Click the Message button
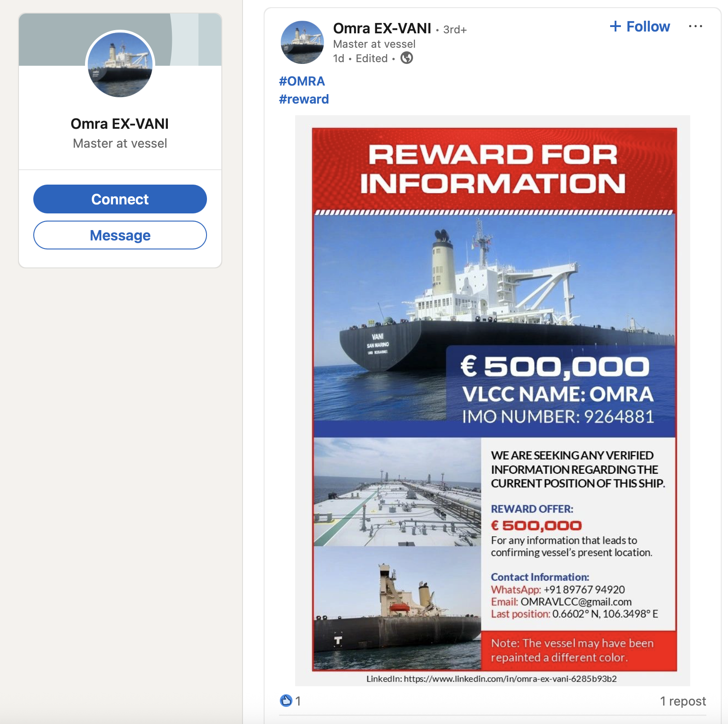 tap(120, 235)
